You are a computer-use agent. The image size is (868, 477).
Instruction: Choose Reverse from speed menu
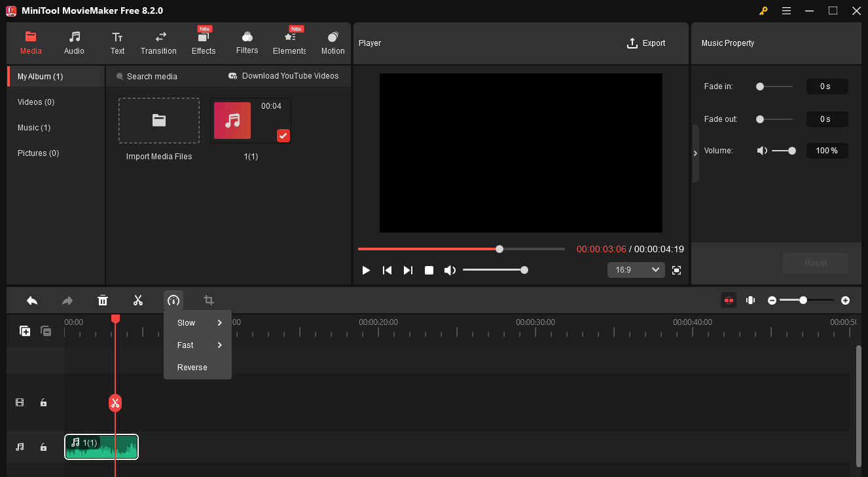point(198,367)
